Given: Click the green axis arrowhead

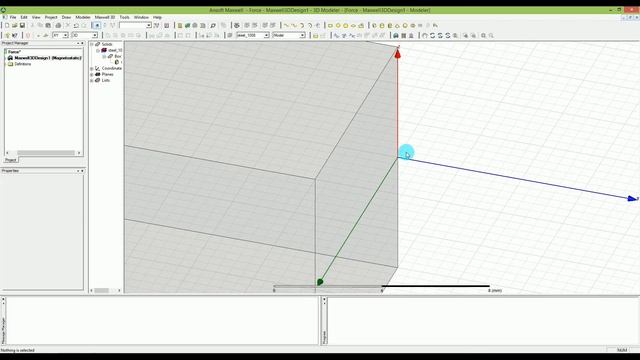Looking at the screenshot, I should pyautogui.click(x=320, y=282).
